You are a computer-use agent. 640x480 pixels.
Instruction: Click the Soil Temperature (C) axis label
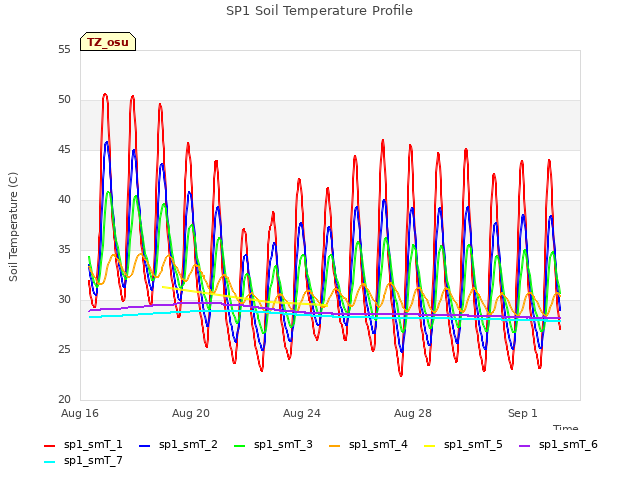click(x=13, y=227)
